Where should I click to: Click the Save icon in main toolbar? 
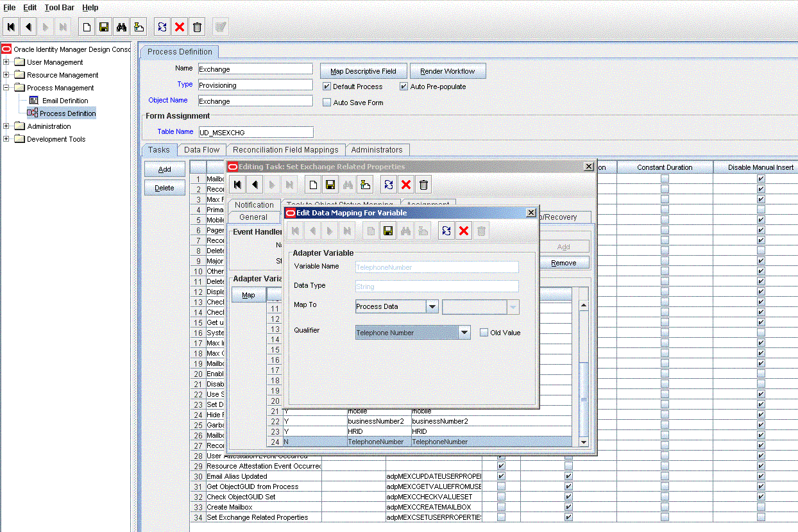tap(103, 27)
